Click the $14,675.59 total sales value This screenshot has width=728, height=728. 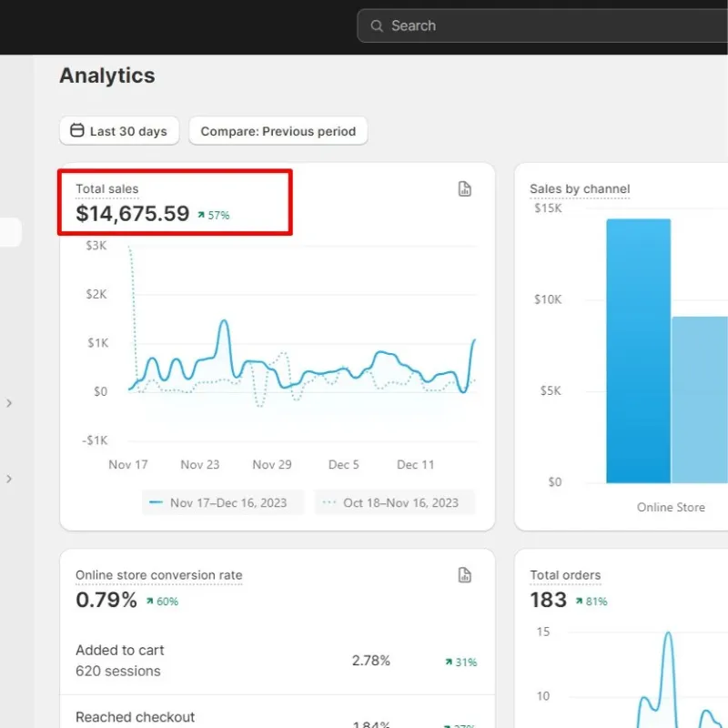click(x=133, y=214)
